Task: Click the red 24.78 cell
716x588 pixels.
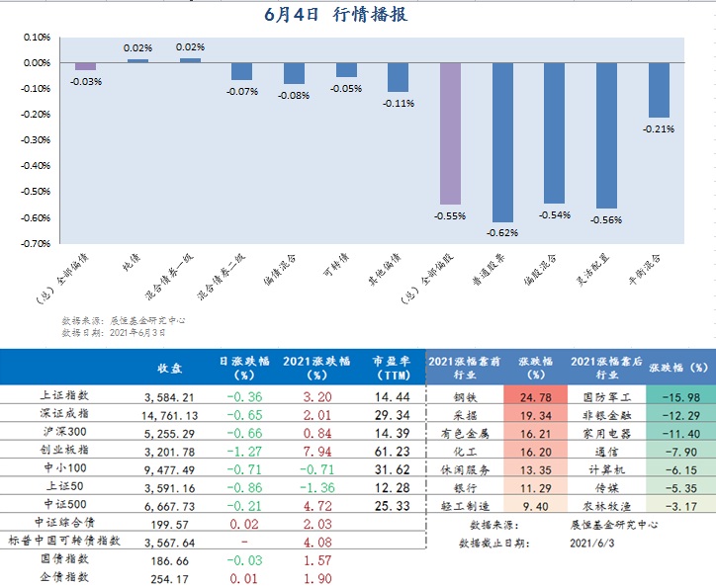Action: pyautogui.click(x=536, y=394)
